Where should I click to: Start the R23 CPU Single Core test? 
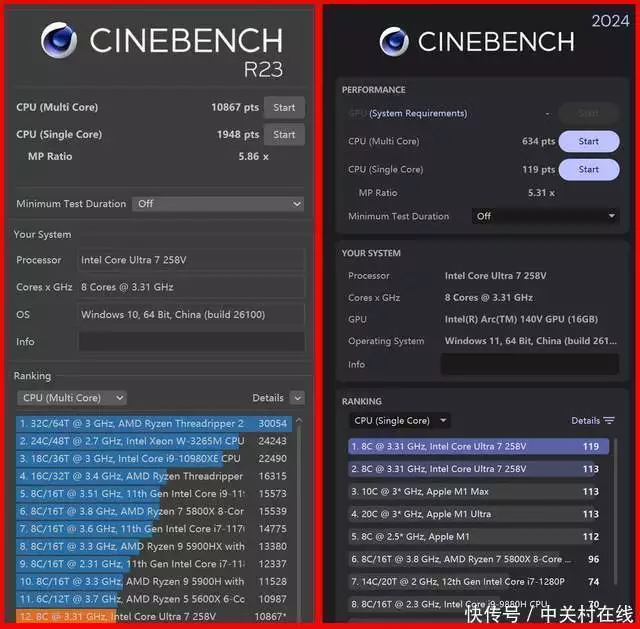tap(284, 134)
